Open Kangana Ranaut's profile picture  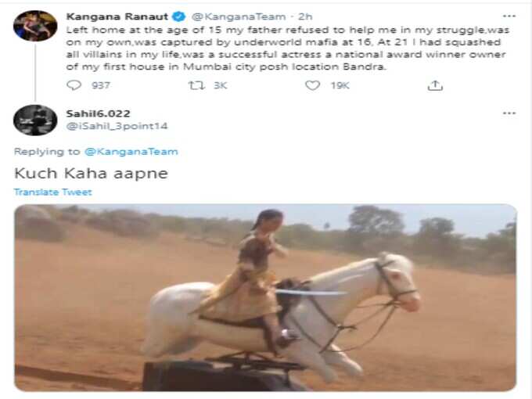[x=35, y=26]
